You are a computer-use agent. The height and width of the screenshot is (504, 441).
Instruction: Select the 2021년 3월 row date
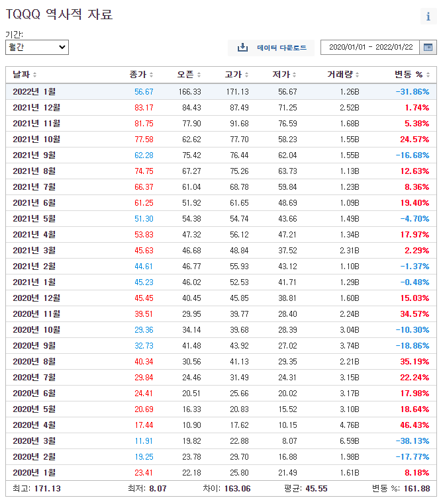point(34,251)
